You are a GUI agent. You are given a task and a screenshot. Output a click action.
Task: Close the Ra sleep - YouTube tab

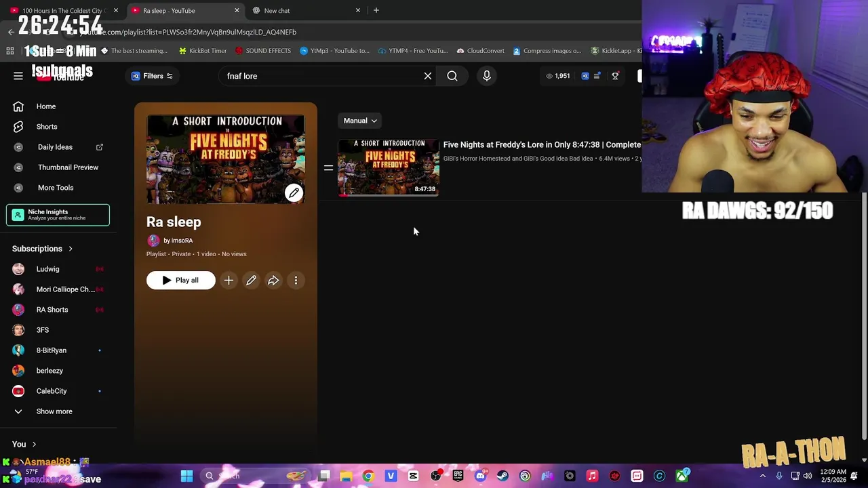237,10
